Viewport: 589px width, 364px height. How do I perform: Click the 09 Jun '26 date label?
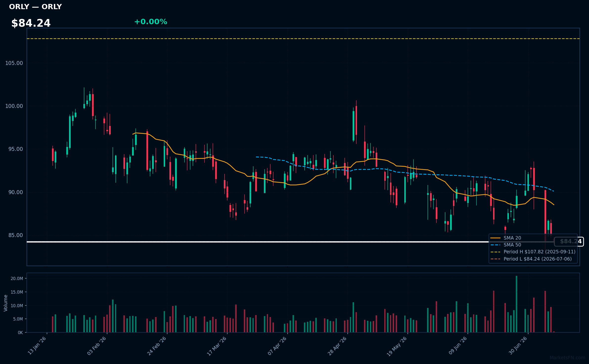458,346
